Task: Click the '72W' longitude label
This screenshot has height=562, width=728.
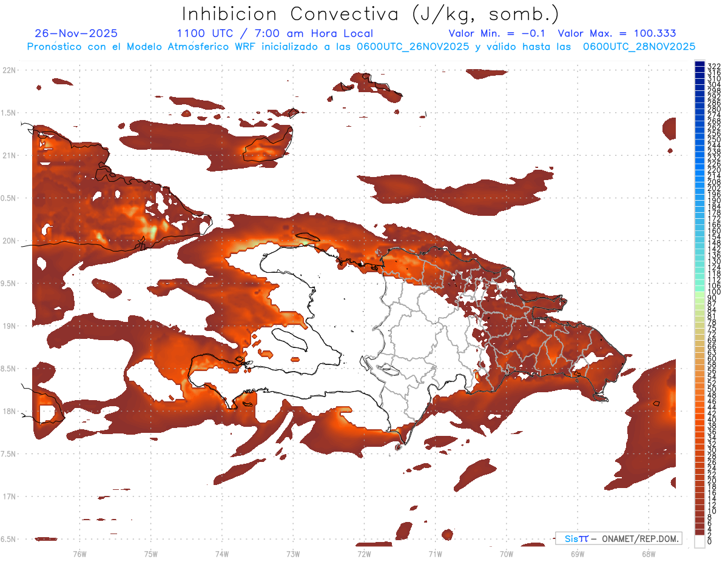Action: 364,553
